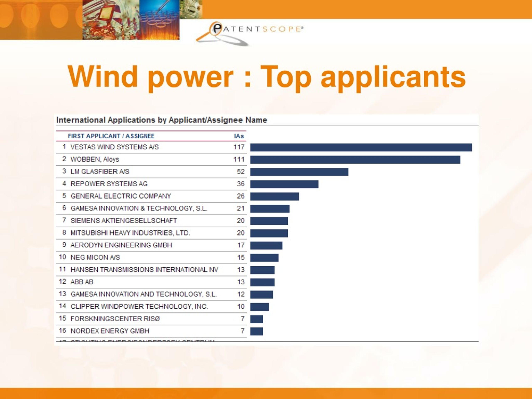
Task: Select 'SIEMENS AKTIENGESELLSCHAFT' applicant
Action: tap(124, 220)
